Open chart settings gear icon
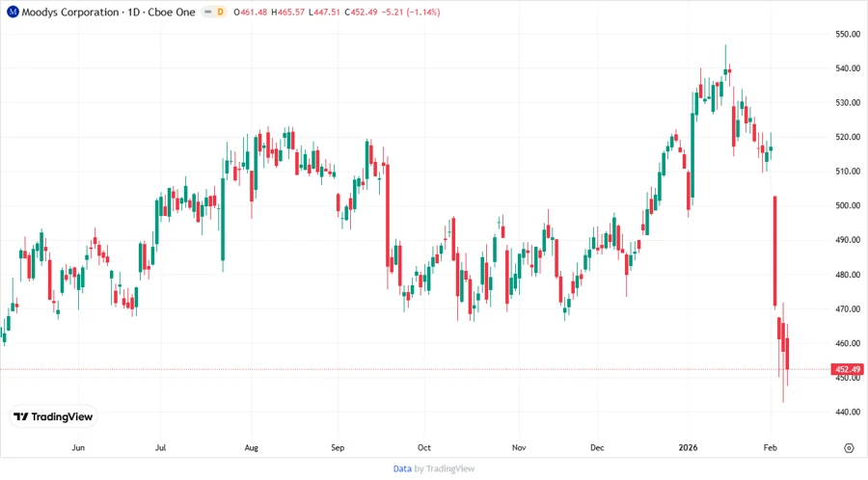The height and width of the screenshot is (480, 868). tap(849, 448)
